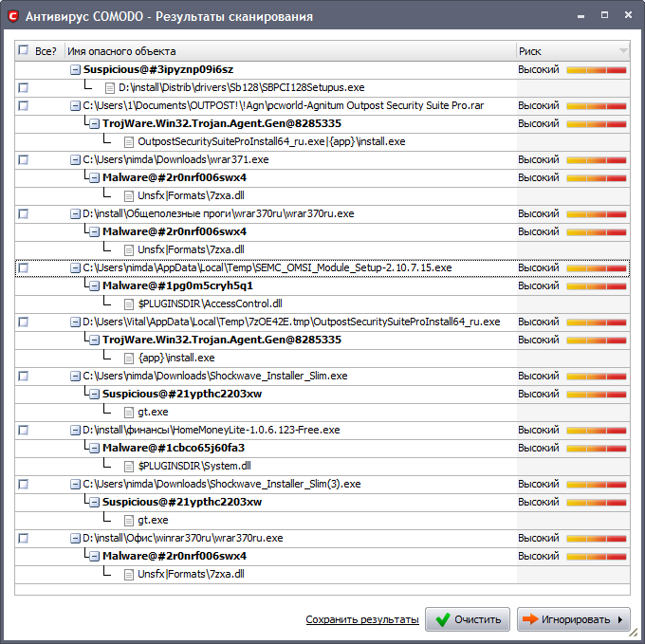Click the file icon beside $PLUGINSDIR\System.dll
The image size is (645, 644).
click(129, 467)
